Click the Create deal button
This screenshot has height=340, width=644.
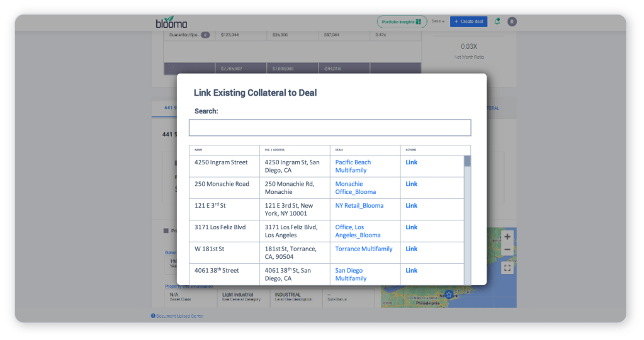[468, 21]
